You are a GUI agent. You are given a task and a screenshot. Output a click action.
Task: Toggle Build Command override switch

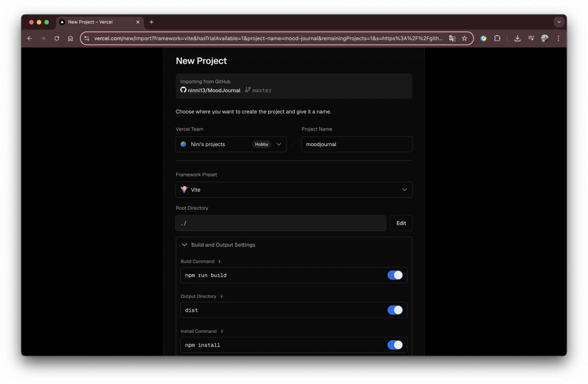pyautogui.click(x=395, y=275)
